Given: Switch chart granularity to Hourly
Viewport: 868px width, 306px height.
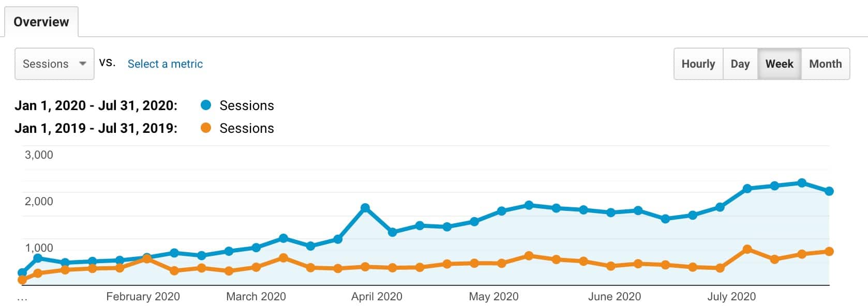Looking at the screenshot, I should click(x=698, y=64).
